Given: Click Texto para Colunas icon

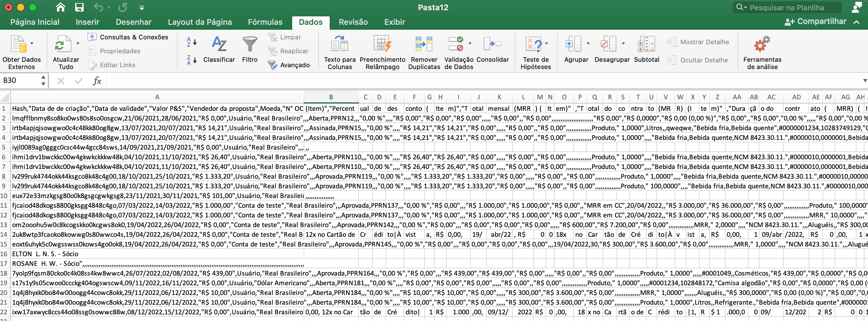Looking at the screenshot, I should click(339, 45).
